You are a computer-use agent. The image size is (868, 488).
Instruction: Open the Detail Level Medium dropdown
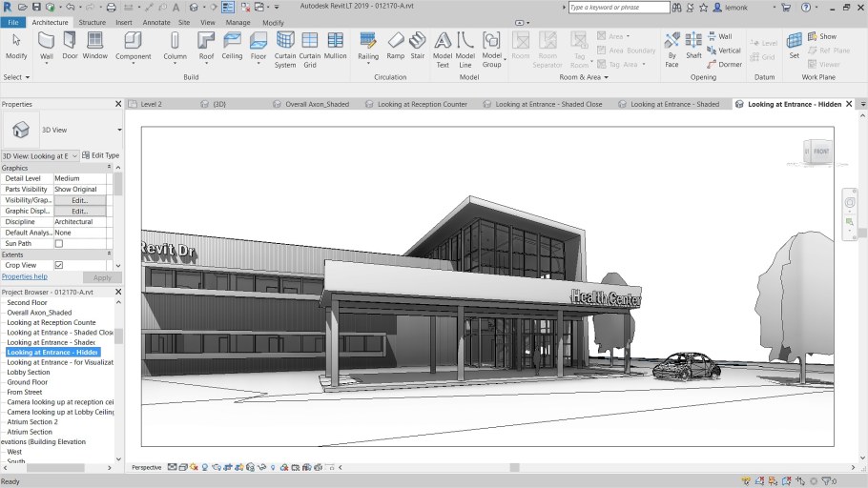click(80, 178)
